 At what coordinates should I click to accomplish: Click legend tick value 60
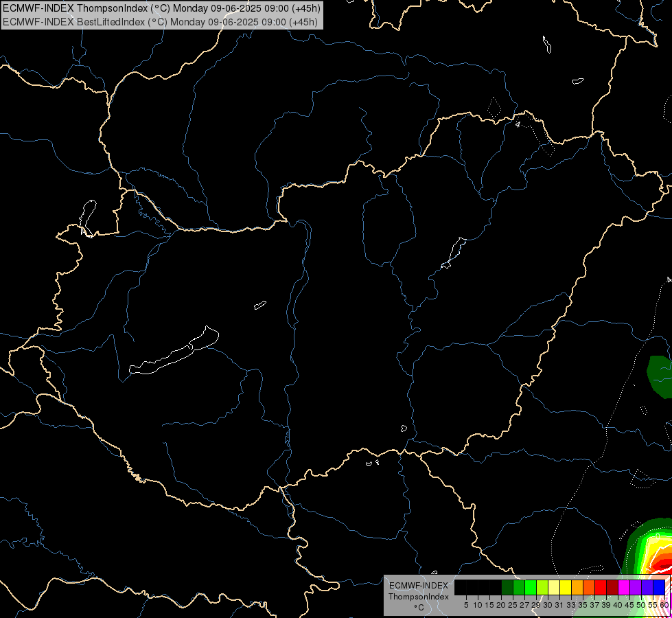point(664,605)
